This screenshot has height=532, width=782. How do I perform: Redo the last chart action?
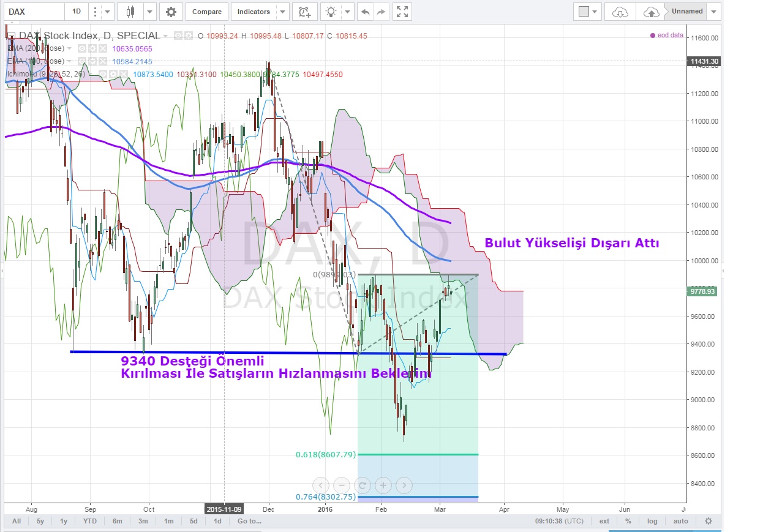tap(381, 12)
